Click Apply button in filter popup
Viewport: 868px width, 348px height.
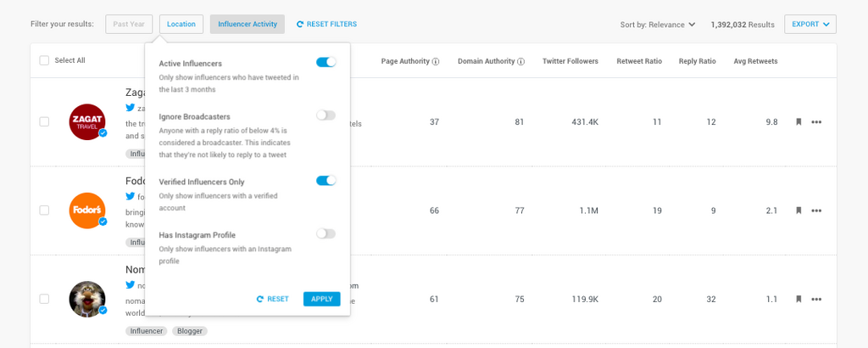click(321, 299)
